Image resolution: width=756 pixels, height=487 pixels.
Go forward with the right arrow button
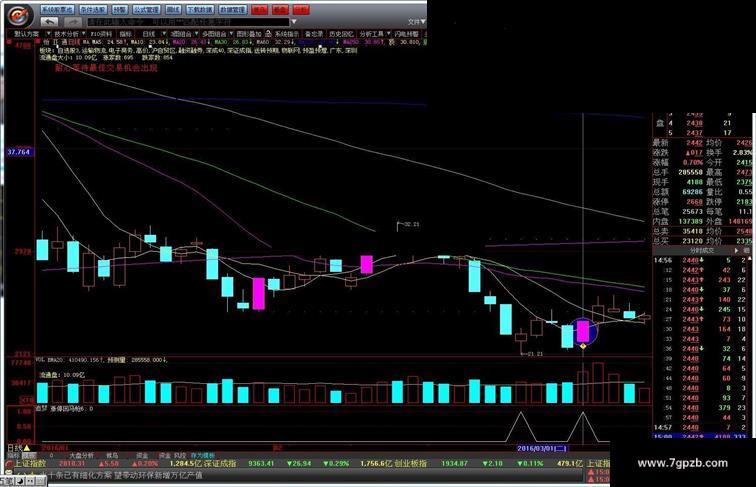73,21
